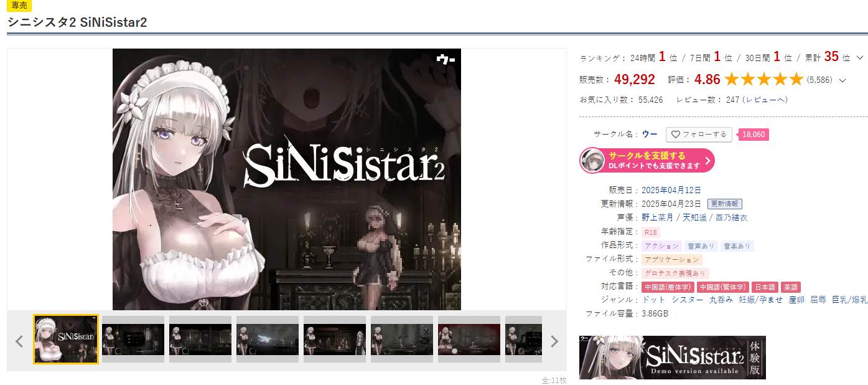This screenshot has width=868, height=385.
Task: Click the release date 2025年04月12日 link
Action: point(671,190)
